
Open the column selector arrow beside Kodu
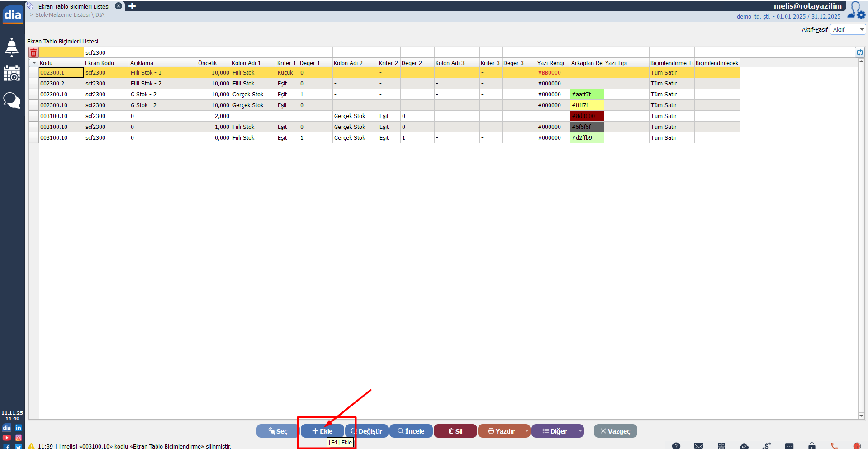[x=34, y=63]
